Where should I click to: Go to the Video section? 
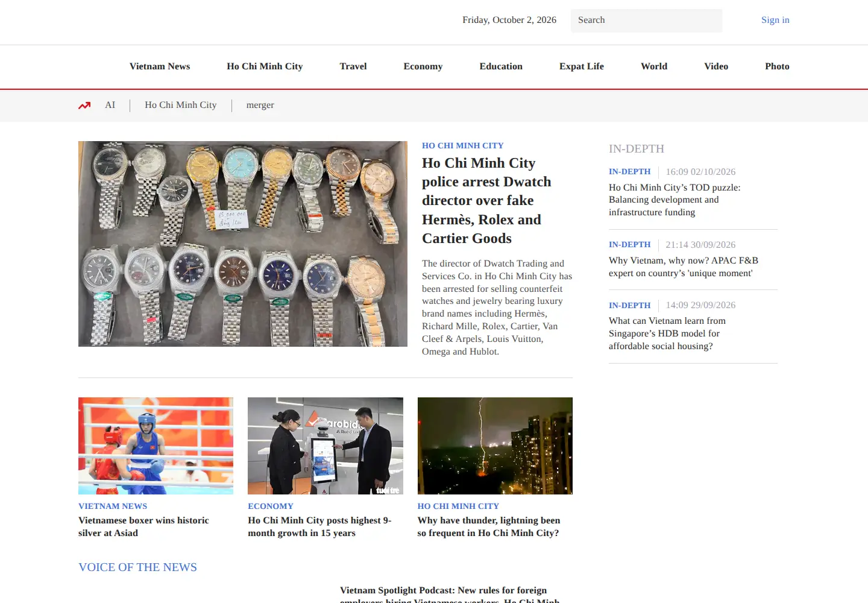716,66
